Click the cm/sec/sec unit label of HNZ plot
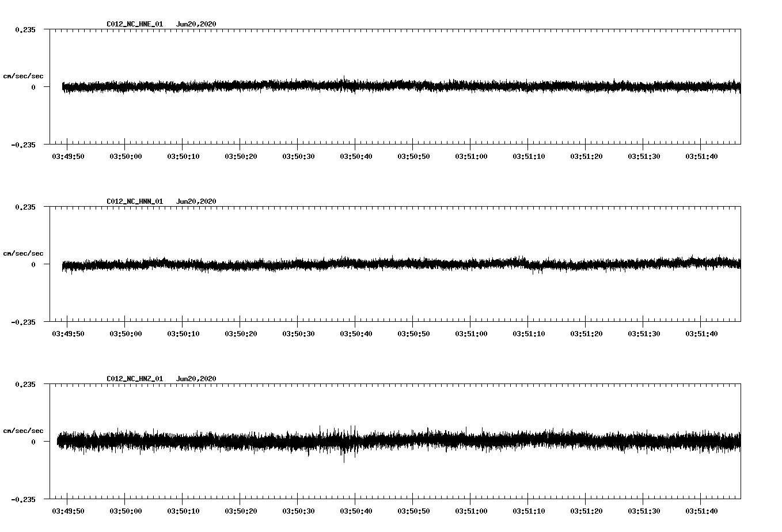Image resolution: width=782 pixels, height=532 pixels. [x=24, y=431]
